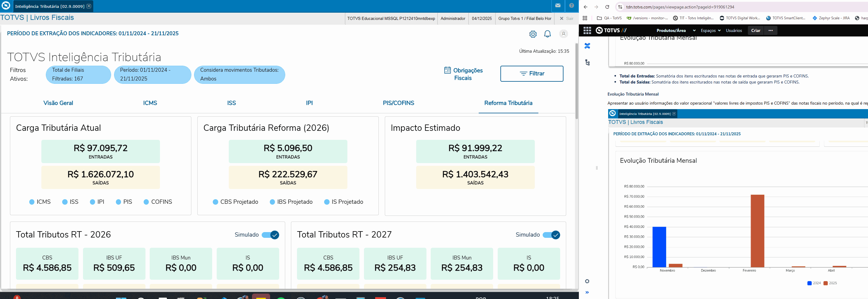
Task: Click the Considera movimentos Tributados: Ambos chip
Action: (240, 74)
